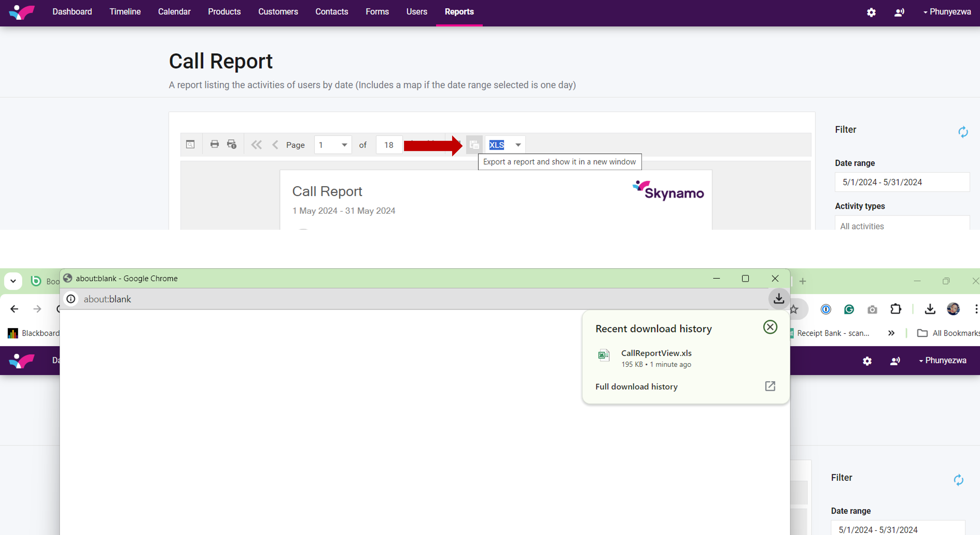Screen dimensions: 980x535
Task: Switch to the Dashboard tab
Action: point(72,12)
